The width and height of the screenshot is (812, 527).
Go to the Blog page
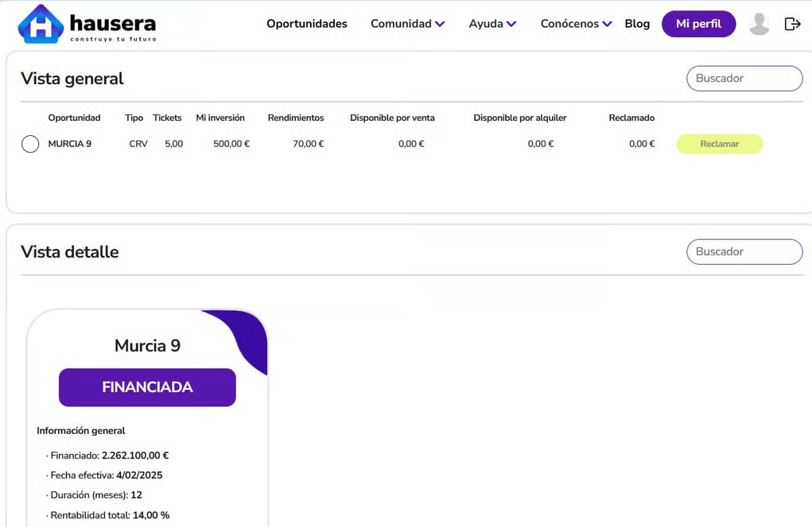point(637,24)
